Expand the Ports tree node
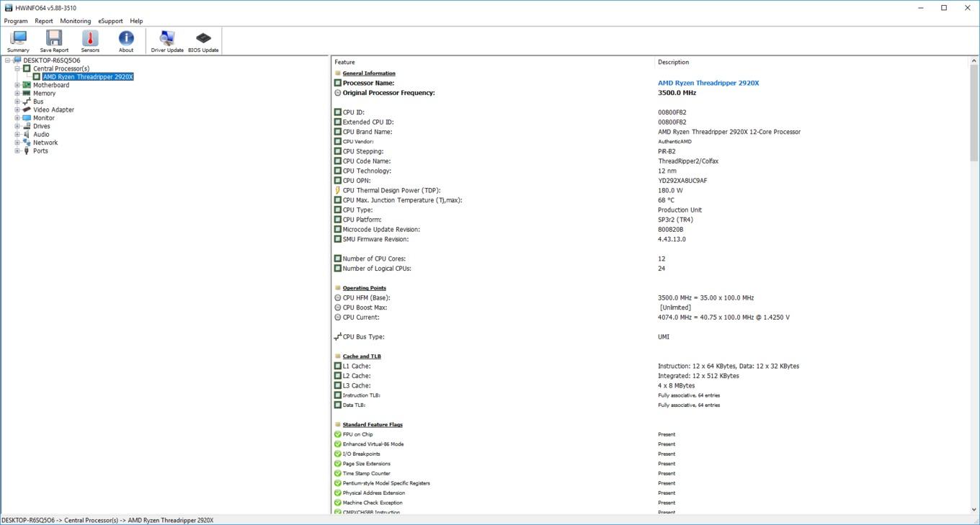The height and width of the screenshot is (525, 980). [17, 151]
